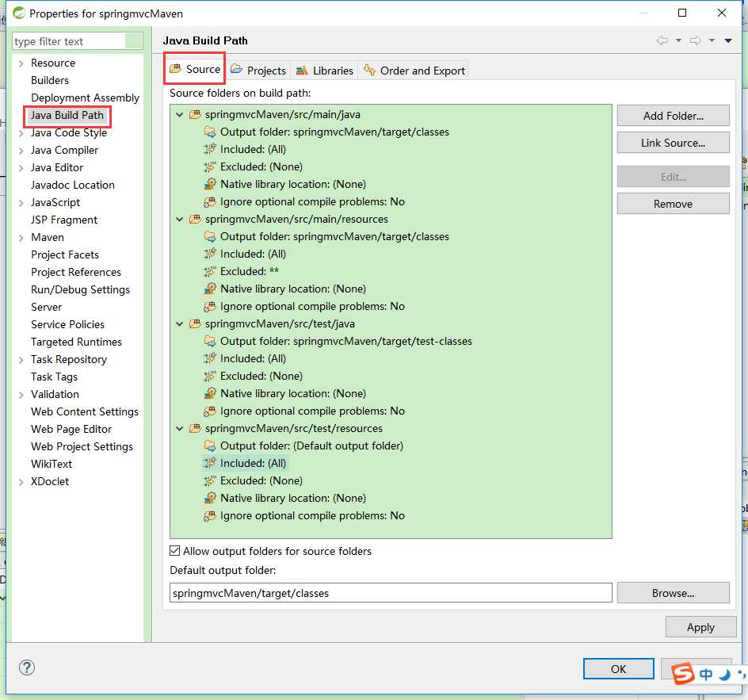Expand the Validation category
Image resolution: width=748 pixels, height=700 pixels.
pos(21,395)
